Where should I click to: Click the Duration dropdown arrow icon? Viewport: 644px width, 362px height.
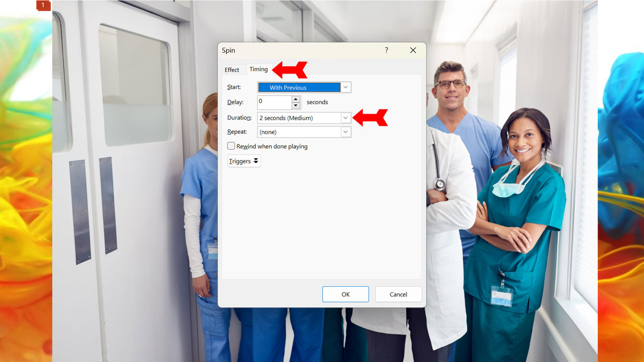pyautogui.click(x=346, y=117)
